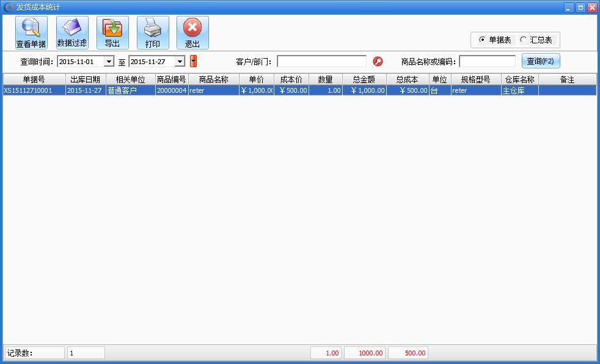Click the 主仓库 warehouse cell
Screen dimensions: 600x364
pos(520,90)
